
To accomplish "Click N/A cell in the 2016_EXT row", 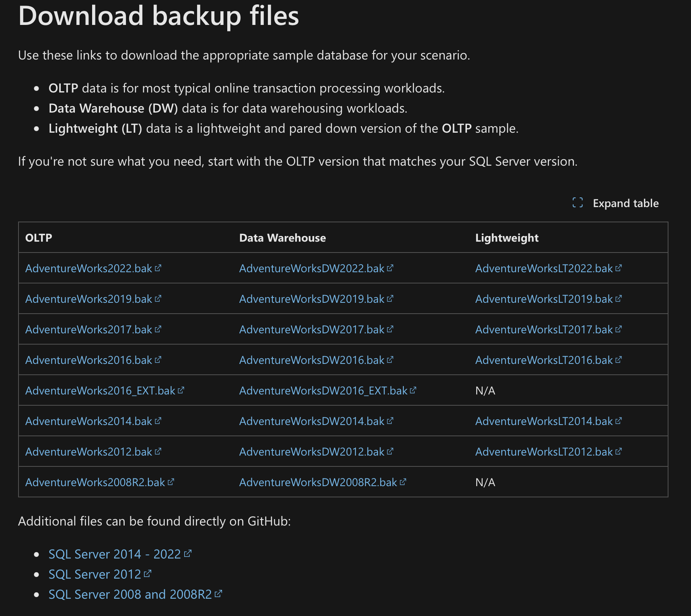I will click(485, 390).
